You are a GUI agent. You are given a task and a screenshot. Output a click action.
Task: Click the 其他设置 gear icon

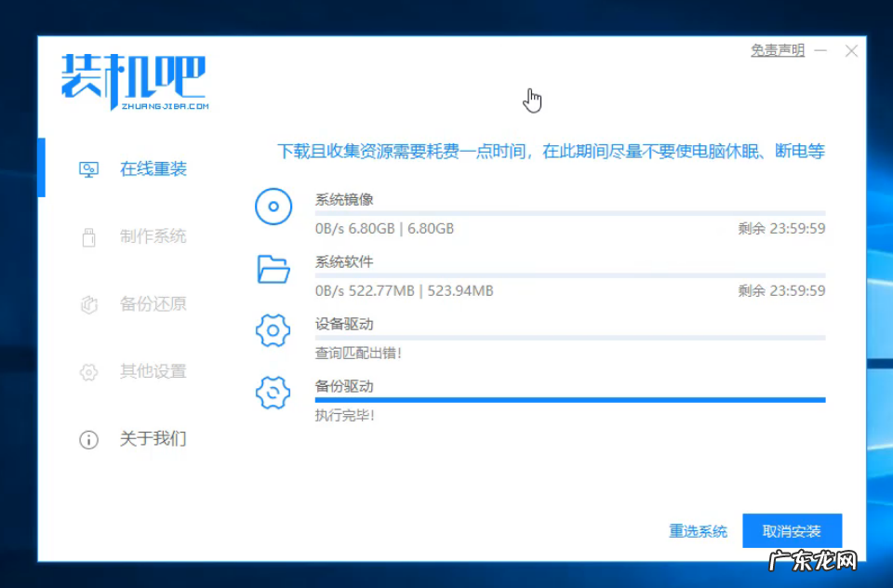88,371
